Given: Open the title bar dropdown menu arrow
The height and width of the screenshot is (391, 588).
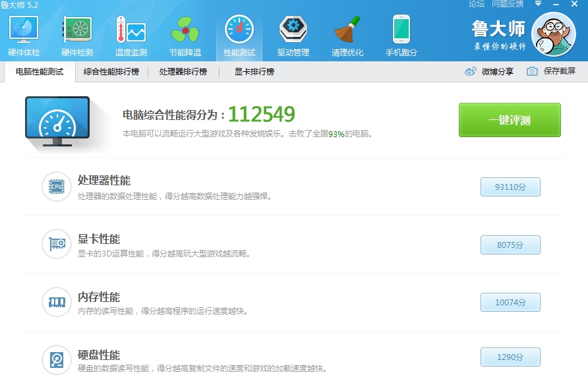Looking at the screenshot, I should click(538, 4).
